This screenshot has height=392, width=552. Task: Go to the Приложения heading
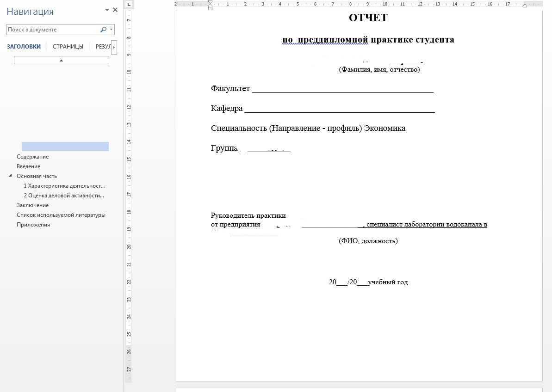pos(33,225)
